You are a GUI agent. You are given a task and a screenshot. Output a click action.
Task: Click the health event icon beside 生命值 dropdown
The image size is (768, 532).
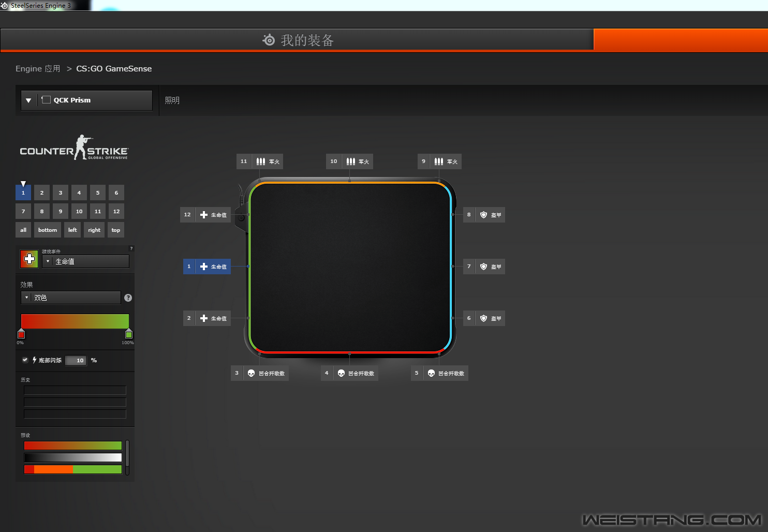(29, 259)
